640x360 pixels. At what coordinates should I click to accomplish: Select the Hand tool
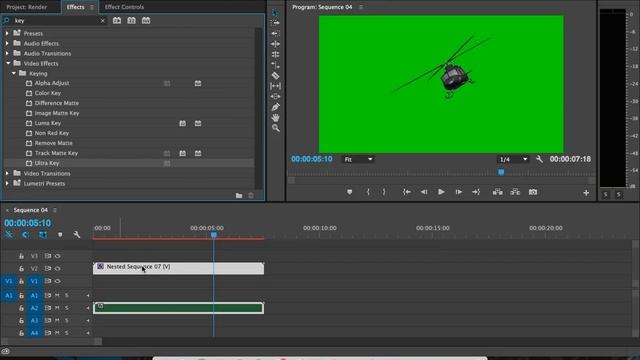[276, 118]
